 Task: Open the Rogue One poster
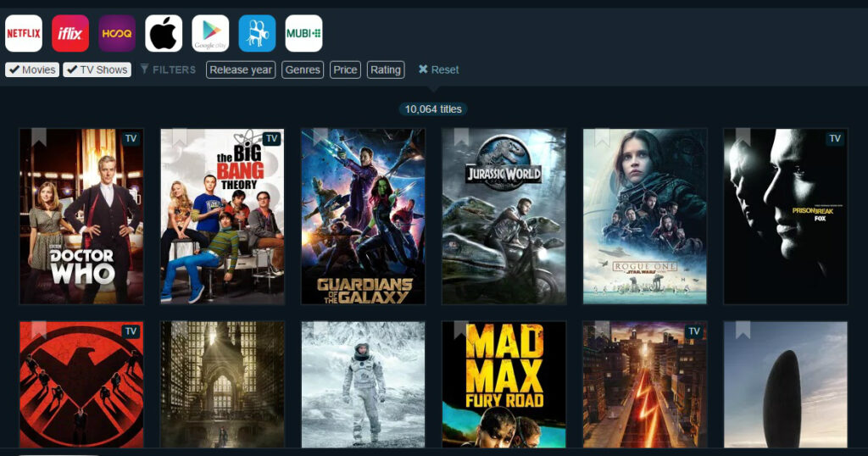coord(645,216)
